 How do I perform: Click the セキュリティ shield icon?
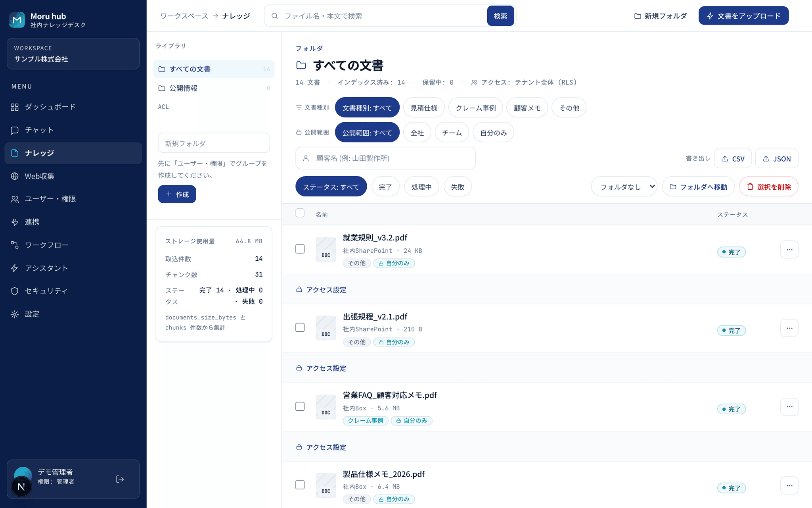pyautogui.click(x=15, y=291)
